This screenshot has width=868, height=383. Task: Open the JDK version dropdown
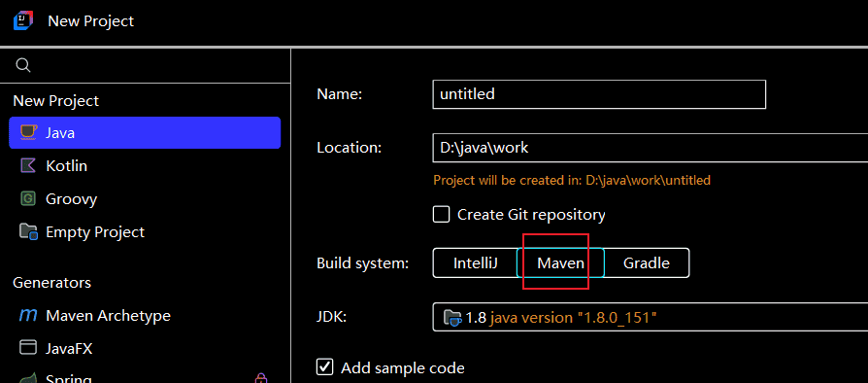tap(650, 318)
